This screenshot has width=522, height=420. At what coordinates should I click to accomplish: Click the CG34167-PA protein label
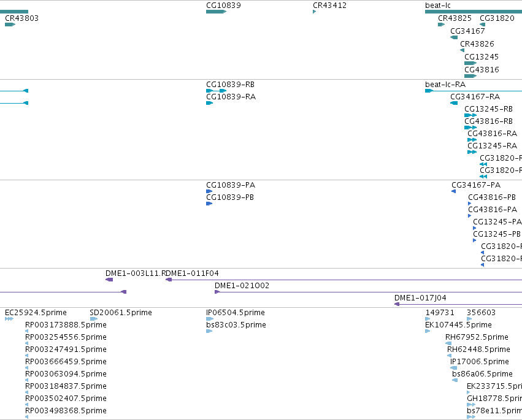476,185
